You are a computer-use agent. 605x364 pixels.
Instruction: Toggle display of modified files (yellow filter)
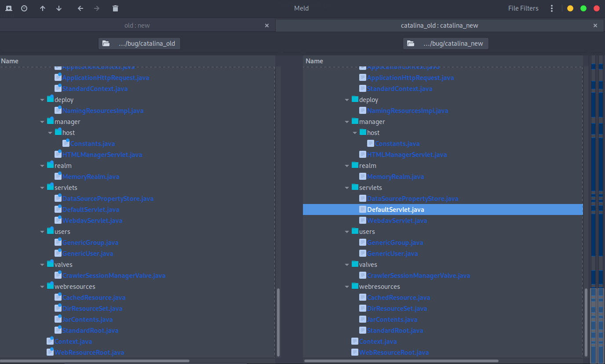point(570,8)
